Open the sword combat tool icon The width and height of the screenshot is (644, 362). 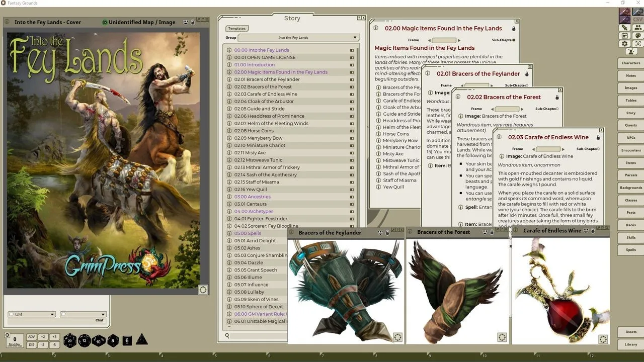[x=624, y=28]
